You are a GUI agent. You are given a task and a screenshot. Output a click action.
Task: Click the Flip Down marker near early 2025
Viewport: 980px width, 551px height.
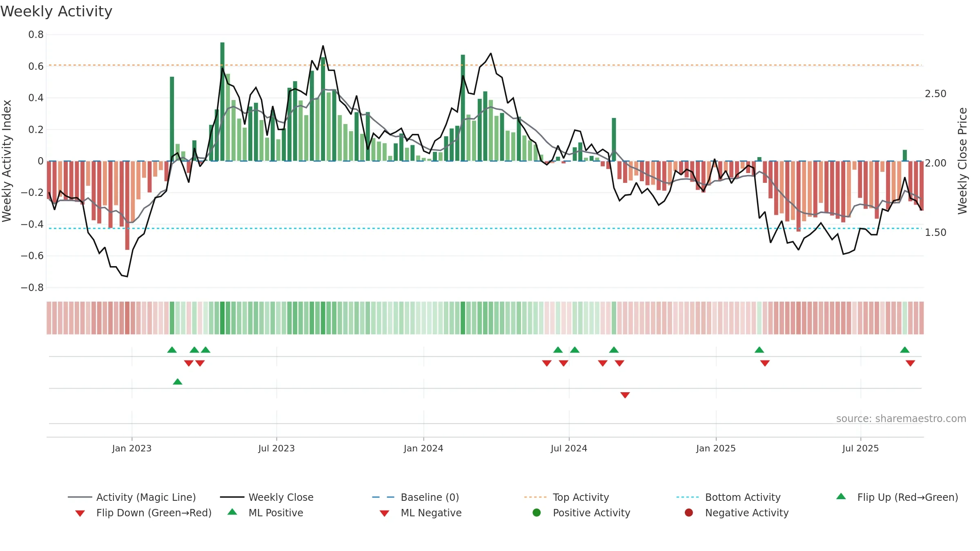(x=765, y=363)
